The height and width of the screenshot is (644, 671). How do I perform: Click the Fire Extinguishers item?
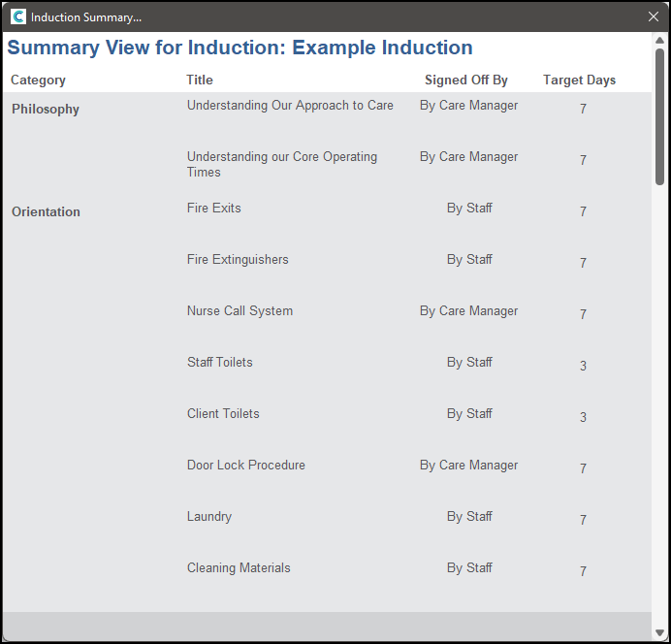tap(238, 260)
